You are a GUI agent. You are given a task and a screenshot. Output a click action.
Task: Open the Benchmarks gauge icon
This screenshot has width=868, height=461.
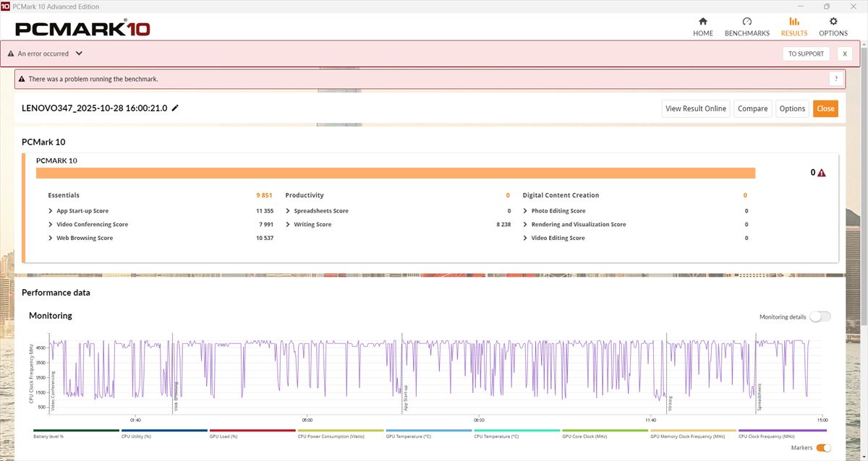point(746,22)
